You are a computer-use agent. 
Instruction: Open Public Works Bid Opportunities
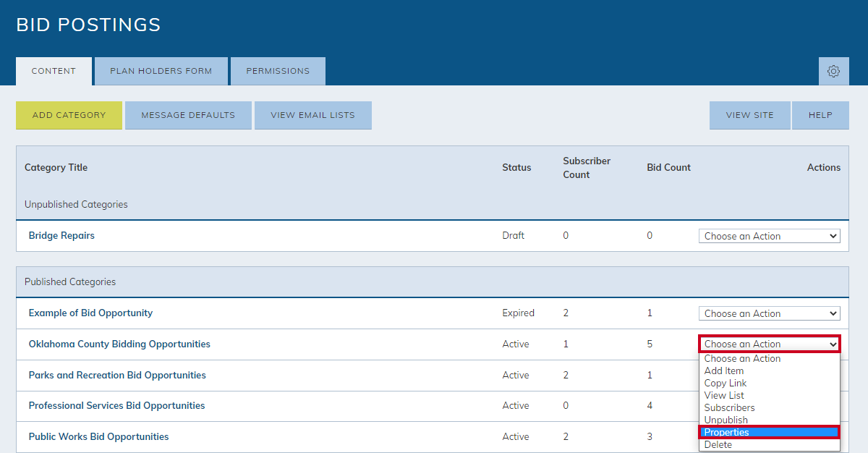[98, 436]
